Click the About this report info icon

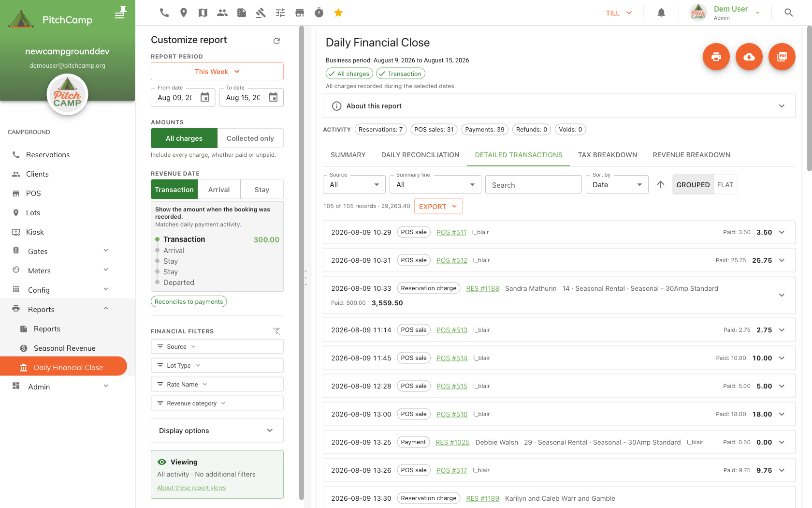(337, 106)
